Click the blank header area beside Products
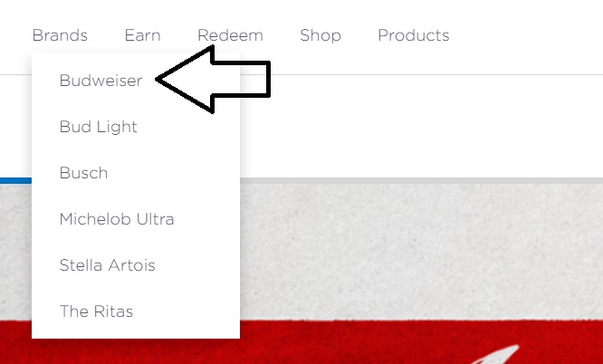This screenshot has width=603, height=364. pos(526,35)
